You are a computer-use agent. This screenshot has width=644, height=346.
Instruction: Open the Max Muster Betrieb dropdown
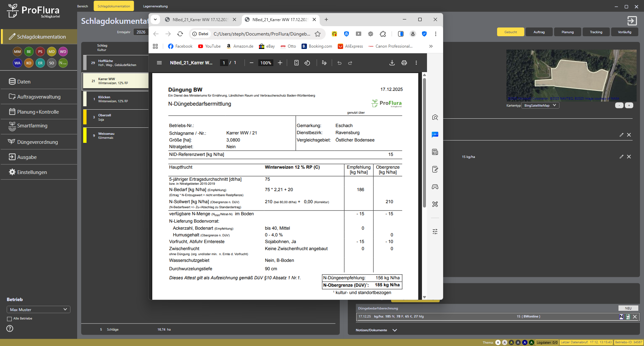pyautogui.click(x=38, y=309)
